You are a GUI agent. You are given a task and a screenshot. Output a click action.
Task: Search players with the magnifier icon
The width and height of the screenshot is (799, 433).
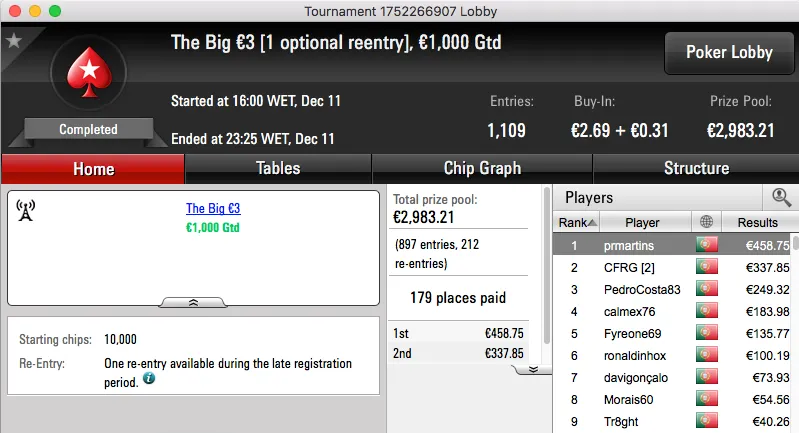coord(781,198)
